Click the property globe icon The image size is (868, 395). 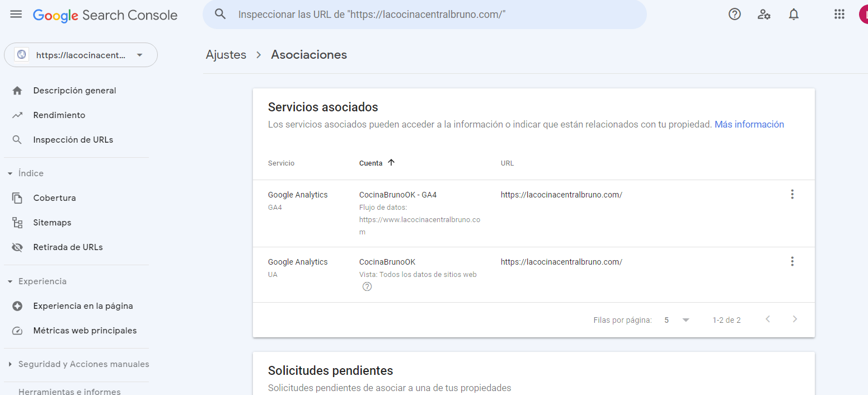click(x=22, y=55)
